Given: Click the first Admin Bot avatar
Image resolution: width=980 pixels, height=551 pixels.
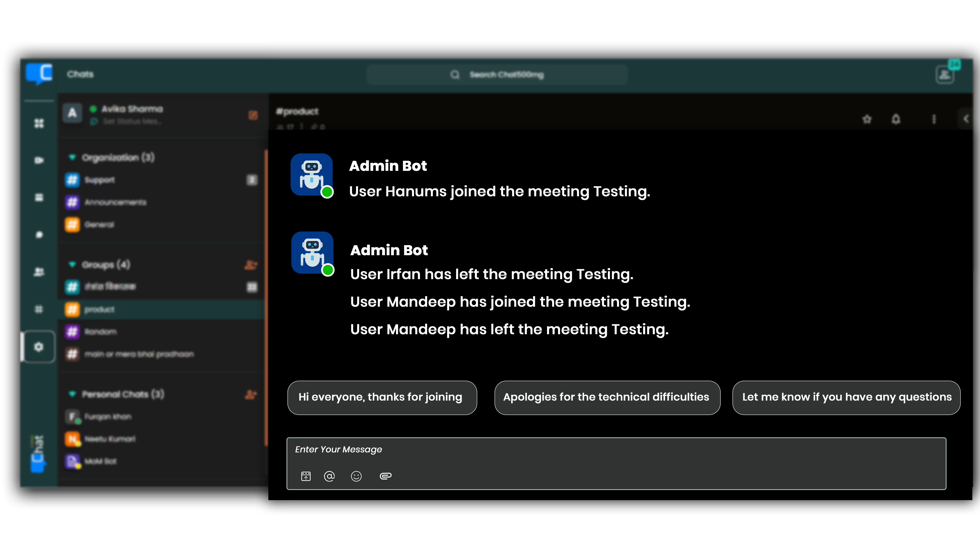Looking at the screenshot, I should [x=312, y=174].
